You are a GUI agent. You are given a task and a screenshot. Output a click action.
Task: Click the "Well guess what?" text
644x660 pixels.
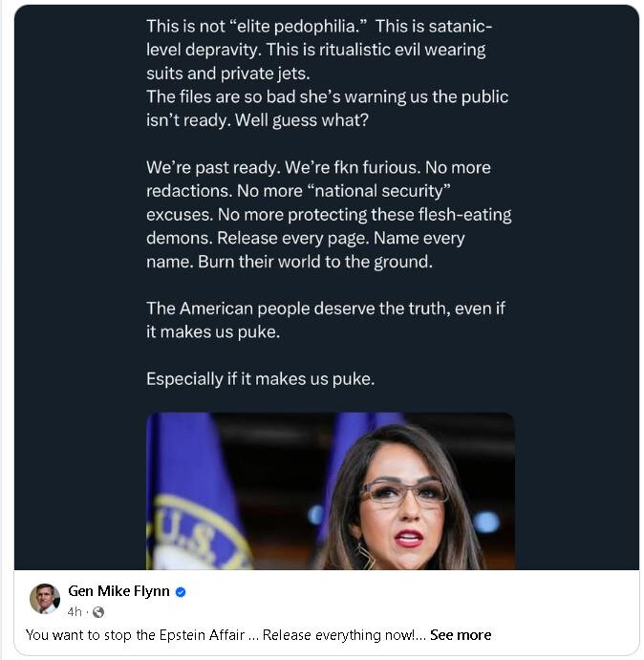coord(274,120)
